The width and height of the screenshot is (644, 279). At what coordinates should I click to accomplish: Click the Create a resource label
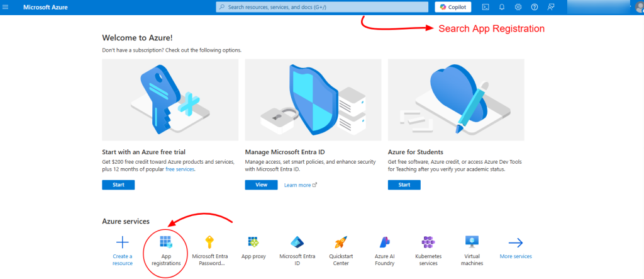tap(123, 259)
